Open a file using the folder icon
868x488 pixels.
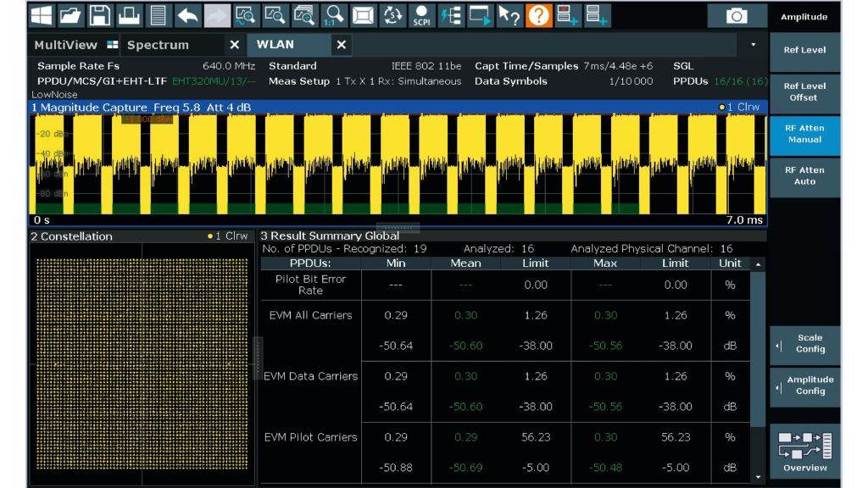70,14
